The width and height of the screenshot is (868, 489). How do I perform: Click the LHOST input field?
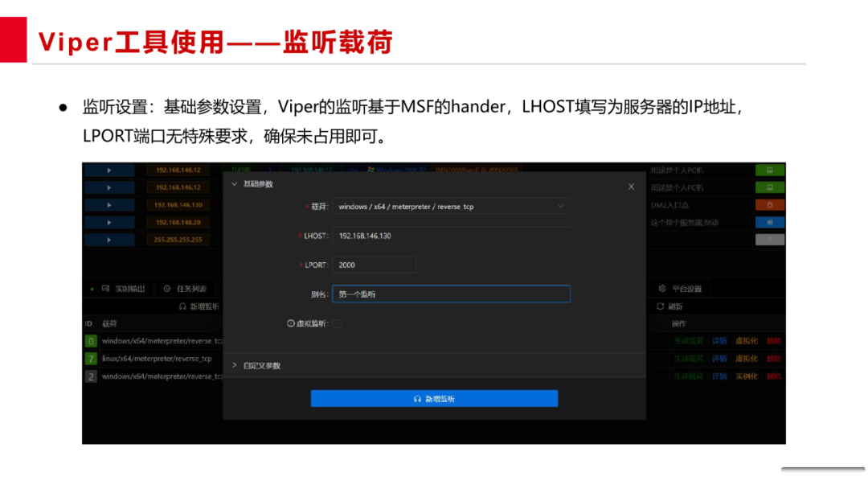pos(451,236)
